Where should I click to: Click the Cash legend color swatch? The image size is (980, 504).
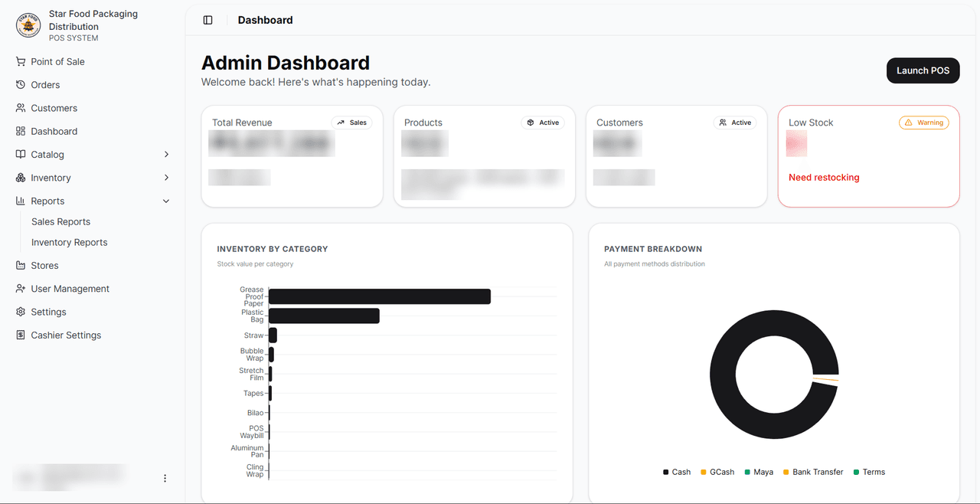pos(666,473)
